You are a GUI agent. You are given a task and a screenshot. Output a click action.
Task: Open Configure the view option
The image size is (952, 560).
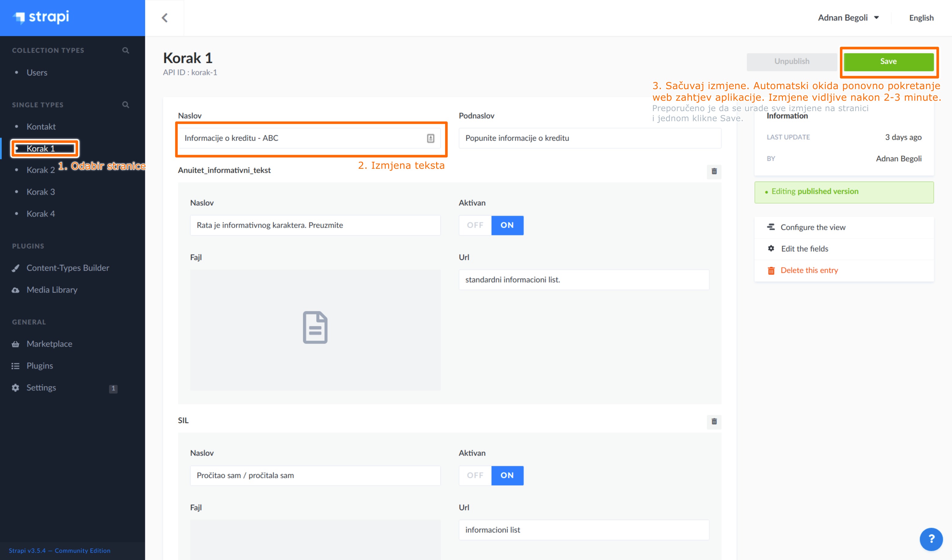813,227
